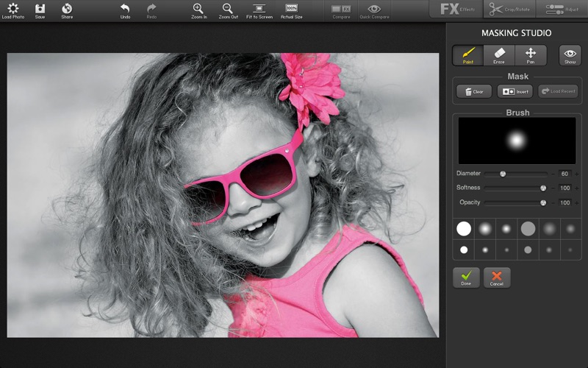
Task: Open the FX Effects tab
Action: pos(458,10)
